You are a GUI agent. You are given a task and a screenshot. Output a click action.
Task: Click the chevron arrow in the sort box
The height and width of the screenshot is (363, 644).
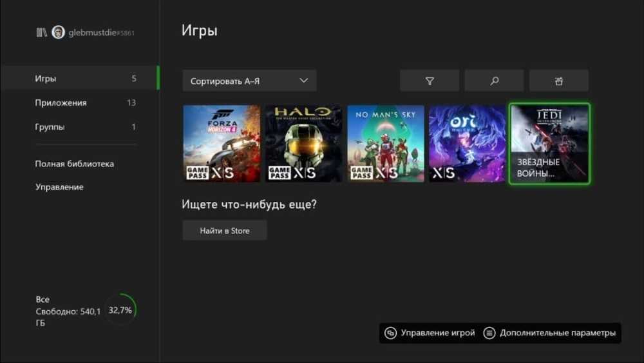click(304, 81)
